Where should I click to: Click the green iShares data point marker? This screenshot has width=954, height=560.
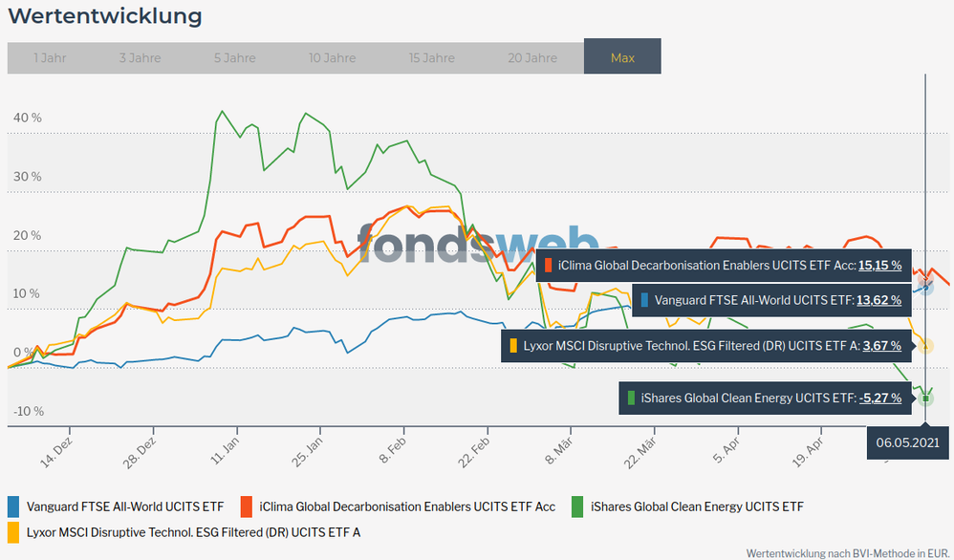click(x=925, y=398)
